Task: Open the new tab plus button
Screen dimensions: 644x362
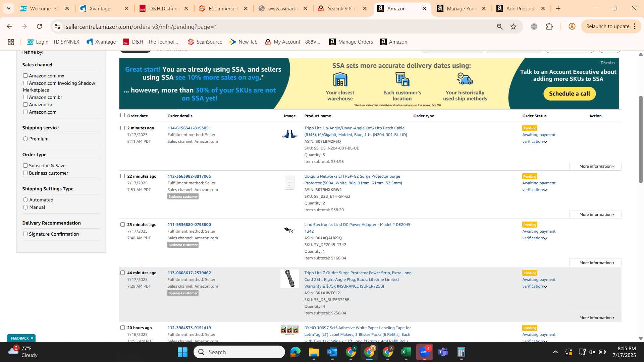Action: [x=558, y=8]
